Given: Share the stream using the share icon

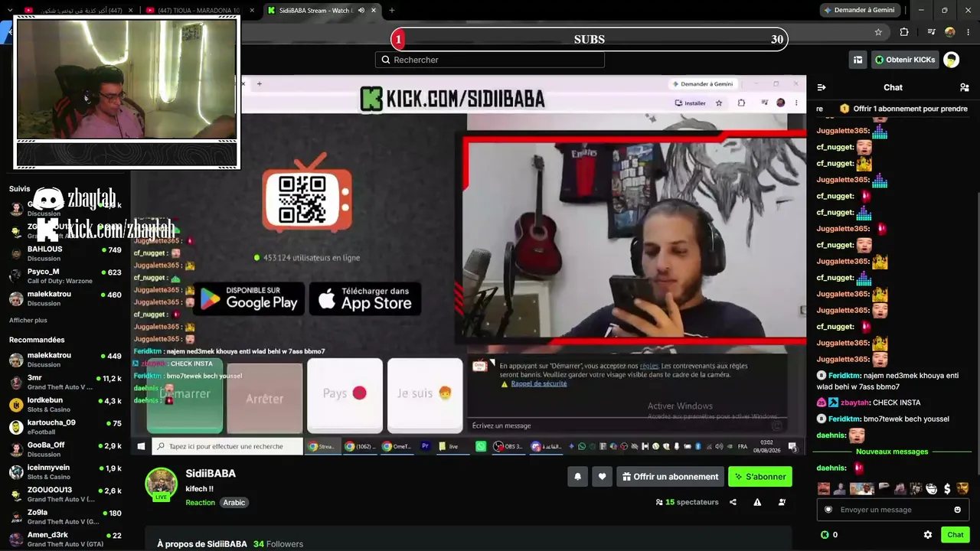Looking at the screenshot, I should coord(733,502).
